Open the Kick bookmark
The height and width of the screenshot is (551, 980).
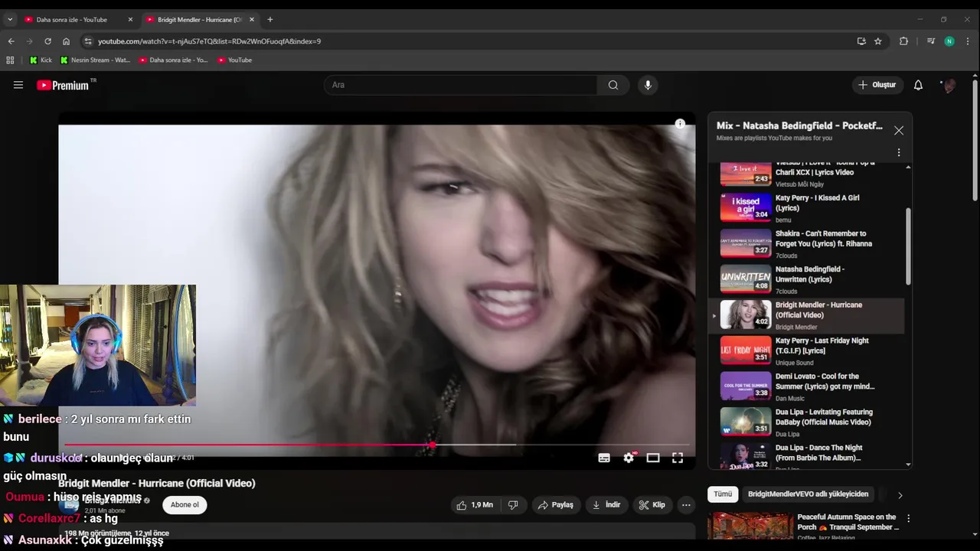click(x=41, y=60)
